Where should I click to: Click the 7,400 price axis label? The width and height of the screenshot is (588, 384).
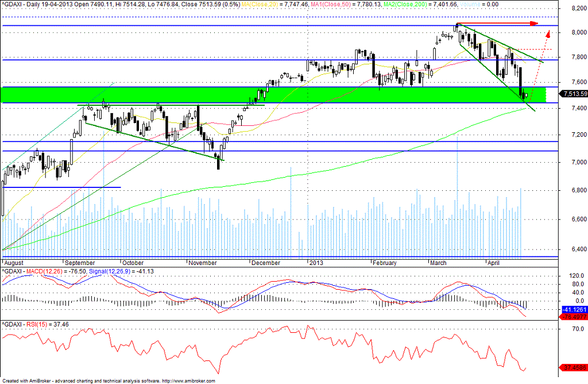pos(579,108)
